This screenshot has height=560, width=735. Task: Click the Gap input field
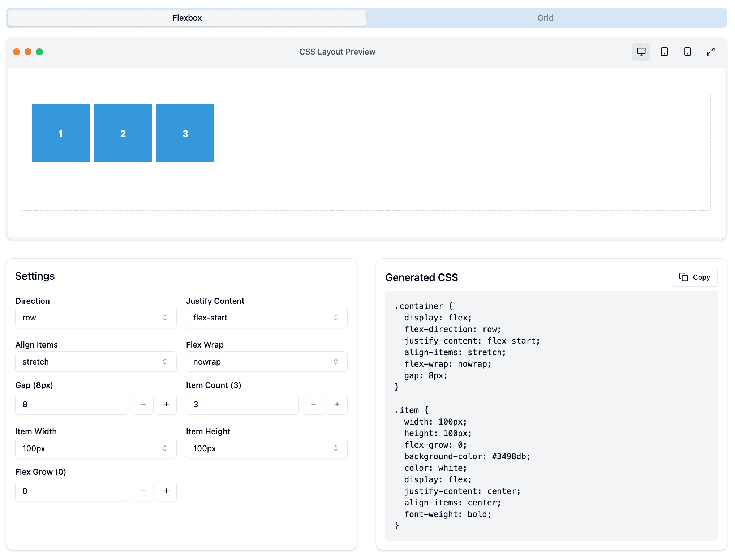pyautogui.click(x=72, y=404)
